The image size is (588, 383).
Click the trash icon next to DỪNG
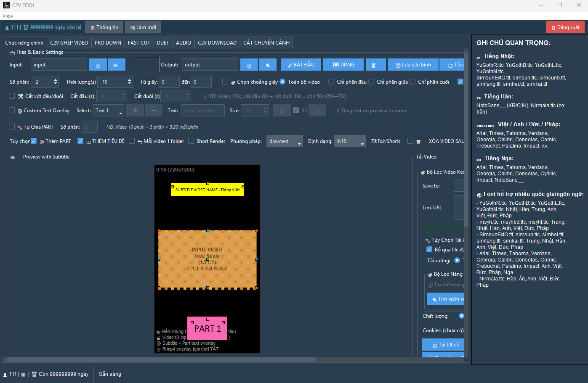(373, 65)
